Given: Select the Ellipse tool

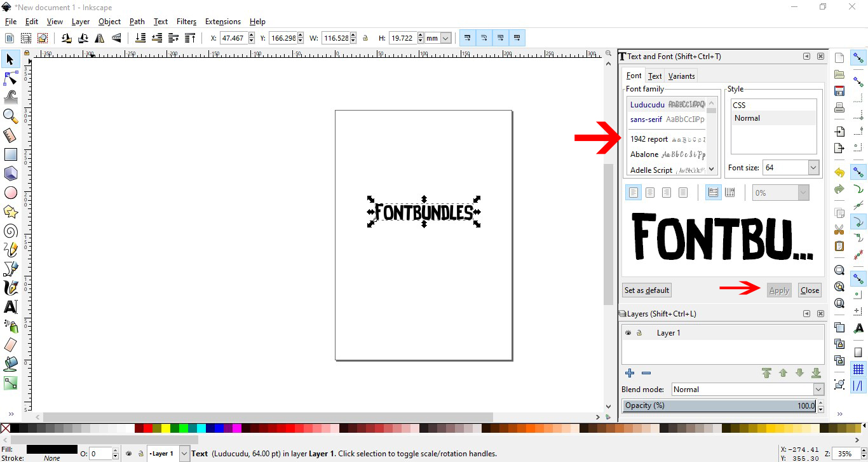Looking at the screenshot, I should click(x=10, y=193).
